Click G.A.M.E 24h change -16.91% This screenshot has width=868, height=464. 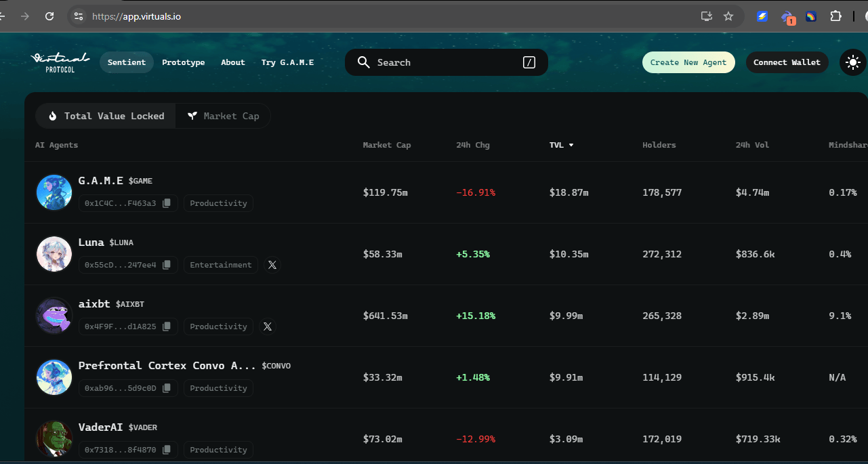[x=476, y=192]
